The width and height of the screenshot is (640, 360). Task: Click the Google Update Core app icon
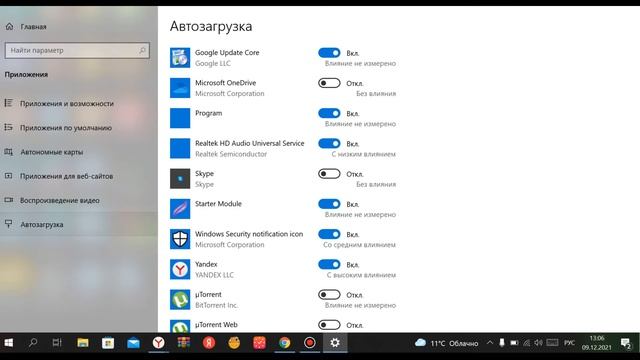pos(180,58)
